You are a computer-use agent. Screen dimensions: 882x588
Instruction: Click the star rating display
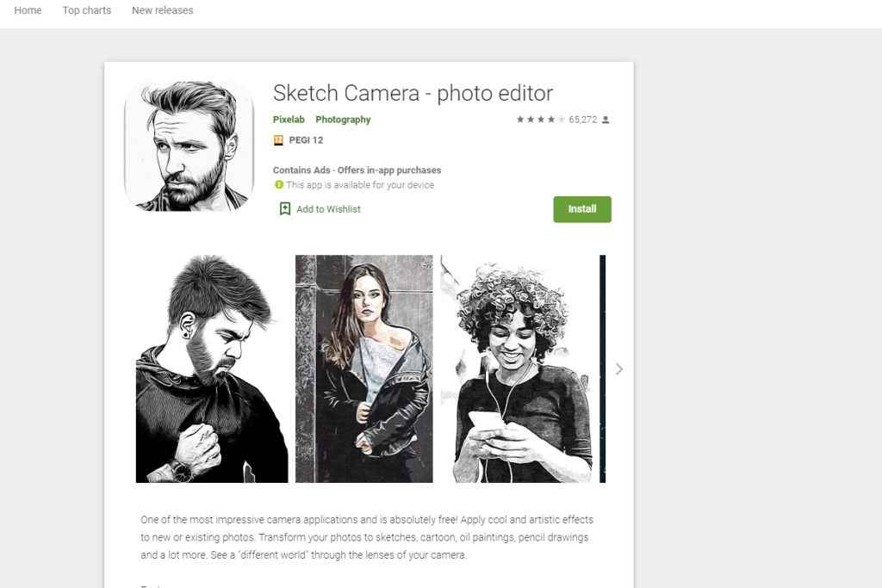click(541, 119)
